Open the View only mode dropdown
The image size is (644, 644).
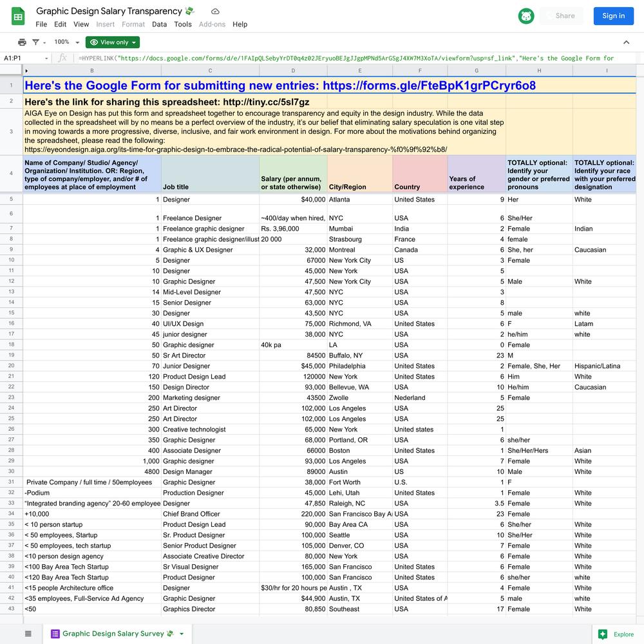tap(113, 43)
